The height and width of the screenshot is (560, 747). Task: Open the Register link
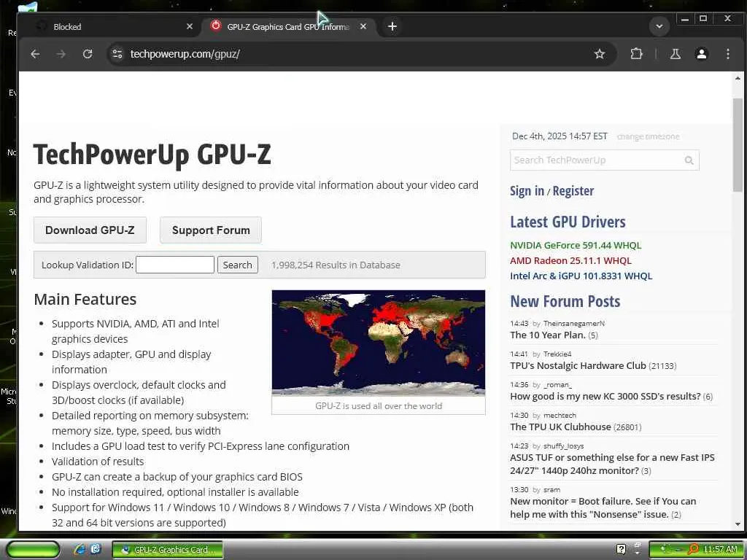[x=573, y=191]
